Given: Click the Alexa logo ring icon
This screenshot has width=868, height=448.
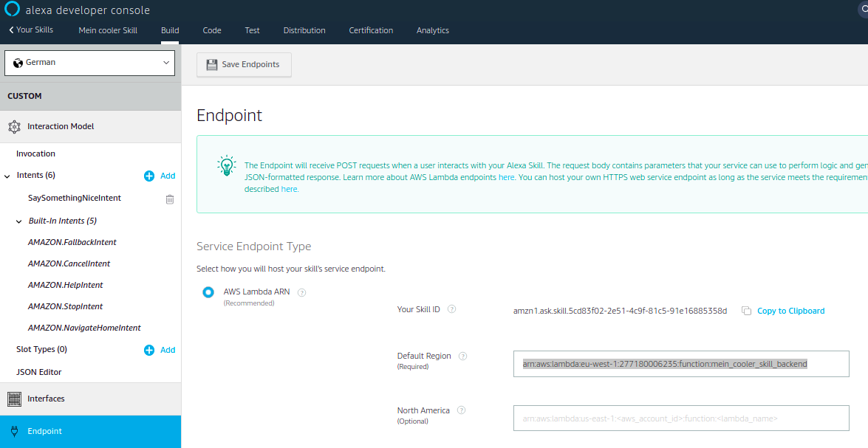Looking at the screenshot, I should coord(12,10).
